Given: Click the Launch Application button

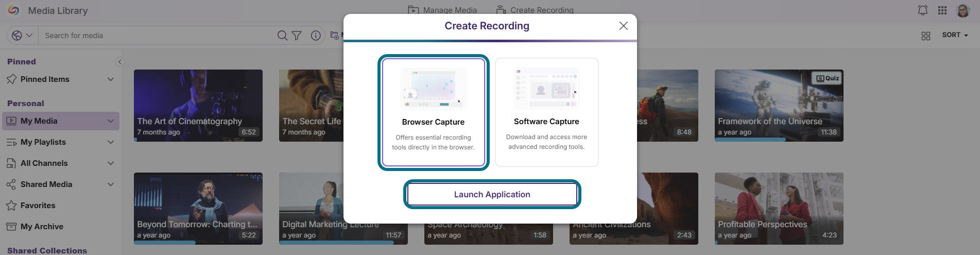Looking at the screenshot, I should tap(492, 194).
